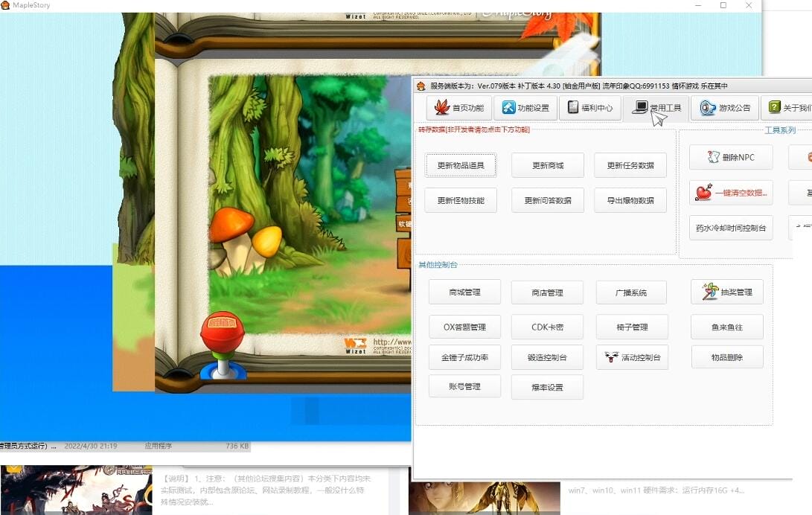Click the 删除NPC button

coord(730,157)
